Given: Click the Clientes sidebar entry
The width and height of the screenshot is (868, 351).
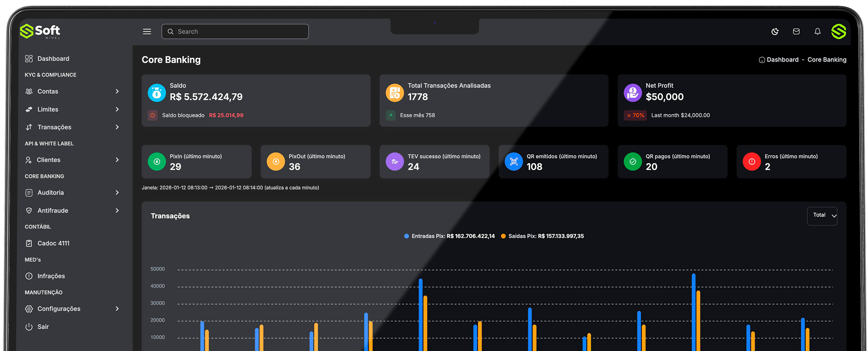Looking at the screenshot, I should coord(49,160).
